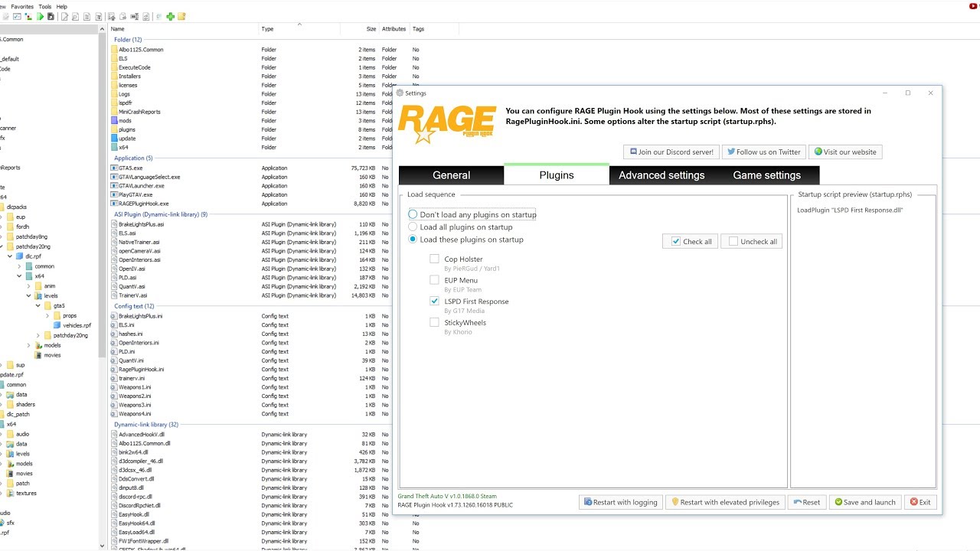The width and height of the screenshot is (980, 551).
Task: Enable the EUP Menu plugin checkbox
Action: click(x=435, y=281)
